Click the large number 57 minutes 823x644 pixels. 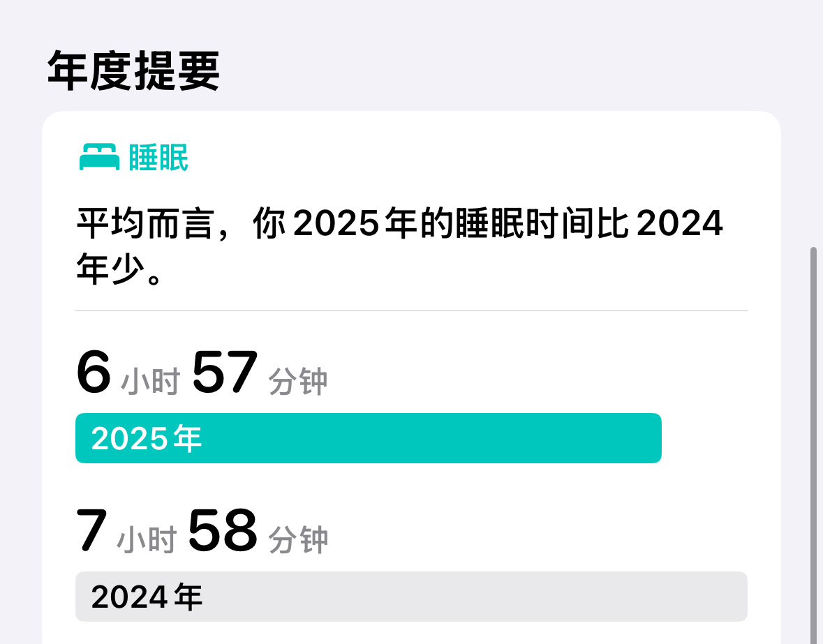[x=225, y=372]
